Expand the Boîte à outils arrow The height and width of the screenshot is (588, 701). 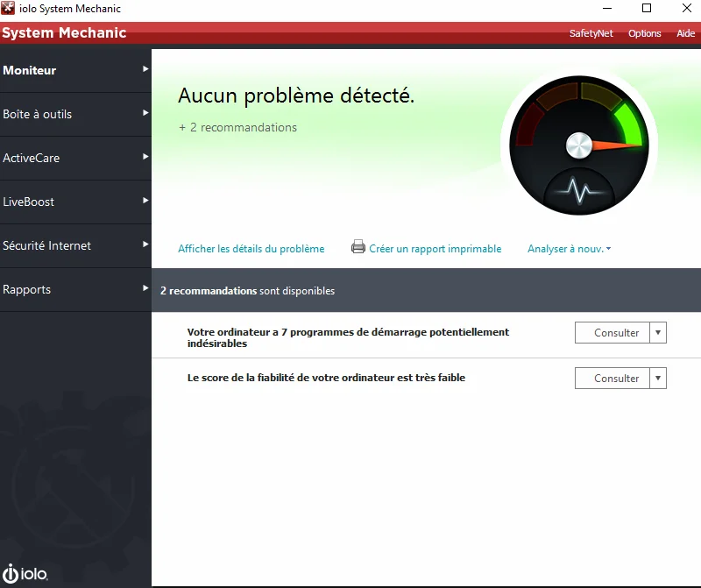(x=145, y=113)
